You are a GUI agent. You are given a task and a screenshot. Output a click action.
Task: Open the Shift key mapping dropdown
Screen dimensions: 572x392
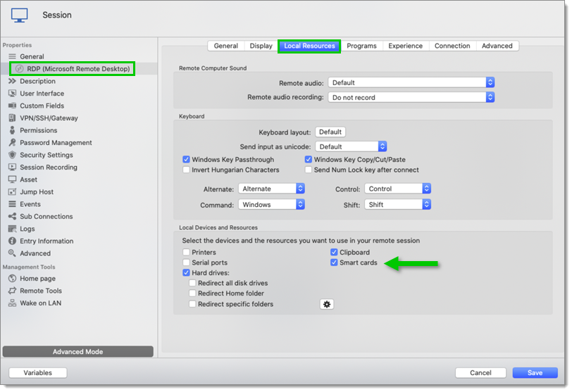[x=397, y=204]
